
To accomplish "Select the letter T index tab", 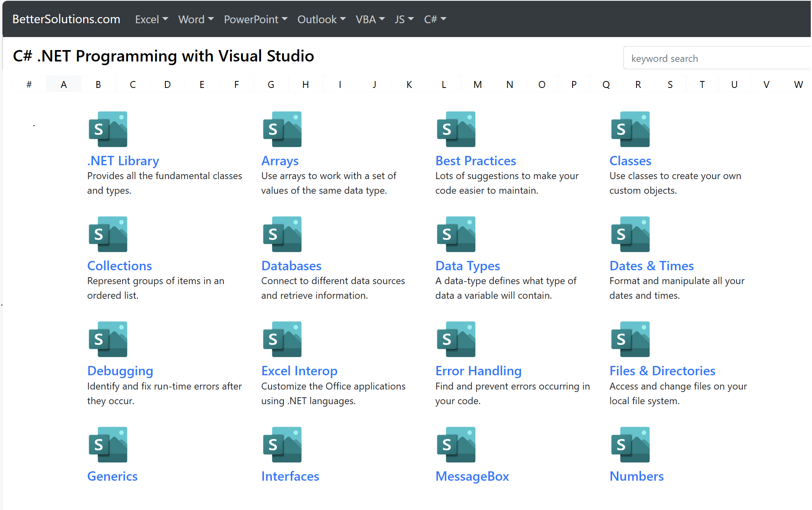I will click(702, 84).
